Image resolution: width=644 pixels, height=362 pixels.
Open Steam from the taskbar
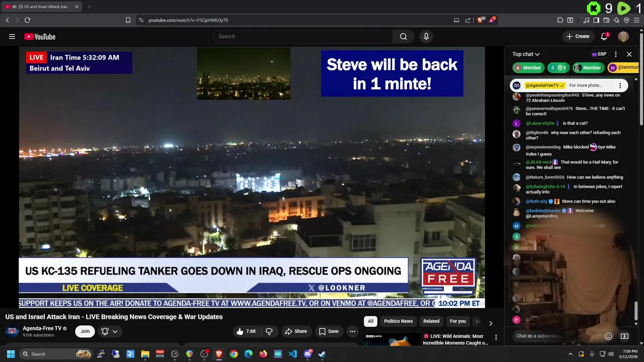322,354
